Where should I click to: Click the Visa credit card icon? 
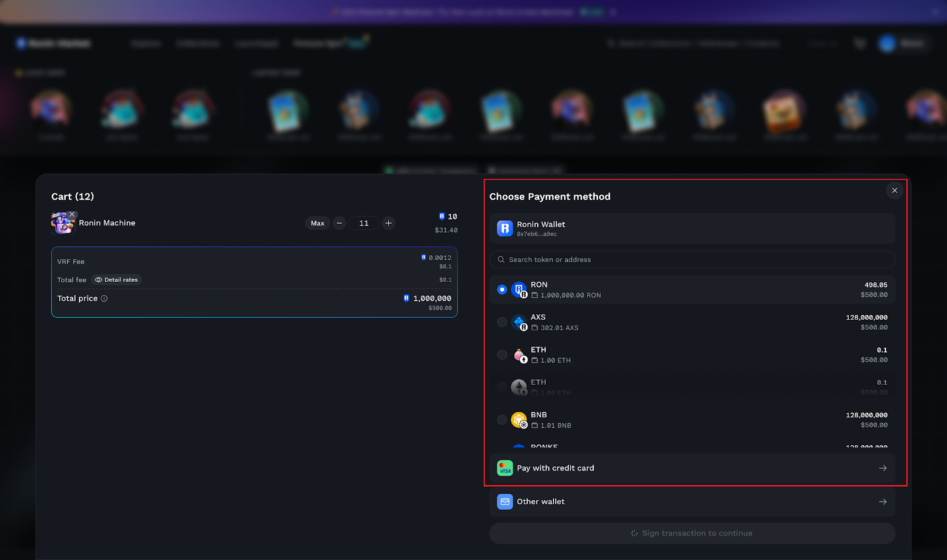pyautogui.click(x=505, y=468)
